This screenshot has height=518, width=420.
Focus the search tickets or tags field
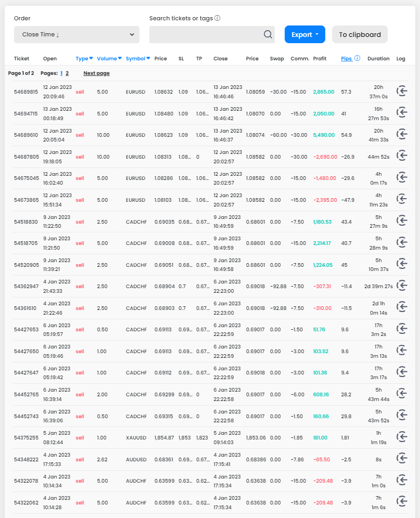tap(206, 35)
